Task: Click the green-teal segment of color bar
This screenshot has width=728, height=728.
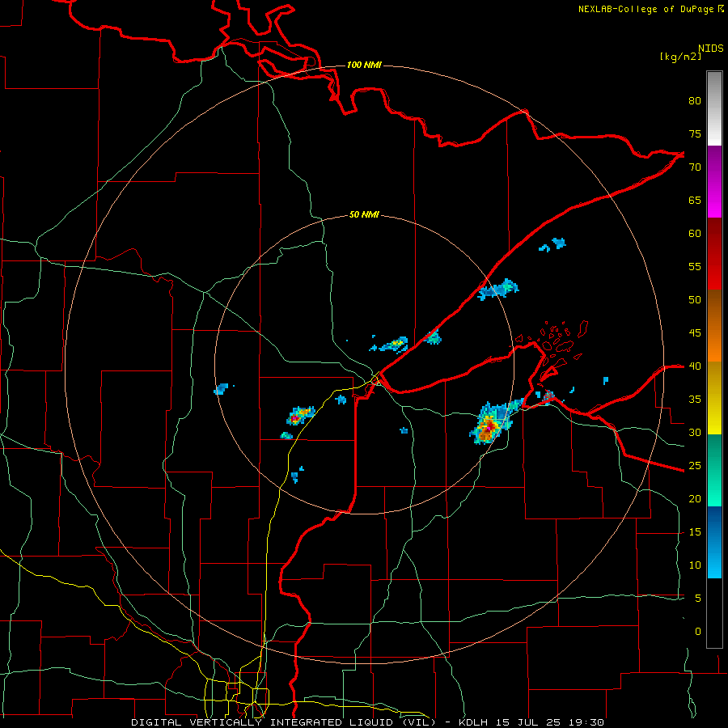Action: click(x=714, y=470)
